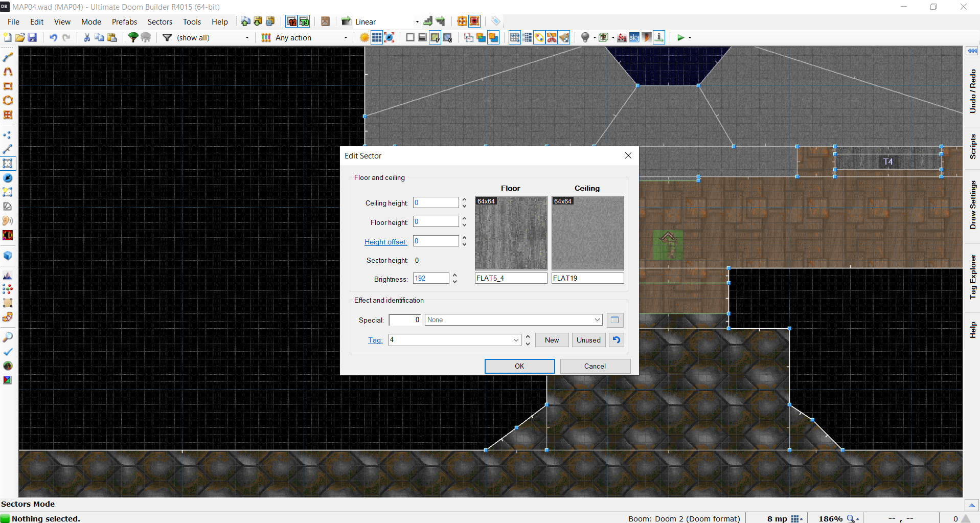
Task: Expand the Tag value dropdown
Action: click(x=516, y=340)
